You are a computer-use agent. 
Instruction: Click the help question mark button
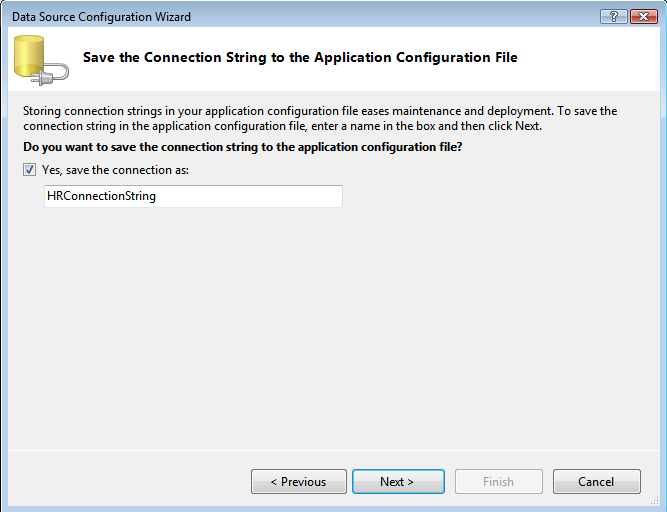click(612, 17)
